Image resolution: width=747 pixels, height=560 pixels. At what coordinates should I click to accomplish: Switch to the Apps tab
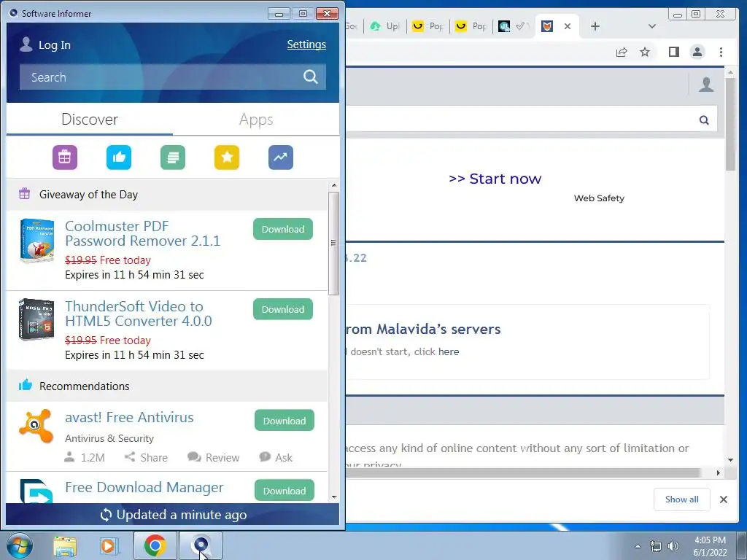256,119
